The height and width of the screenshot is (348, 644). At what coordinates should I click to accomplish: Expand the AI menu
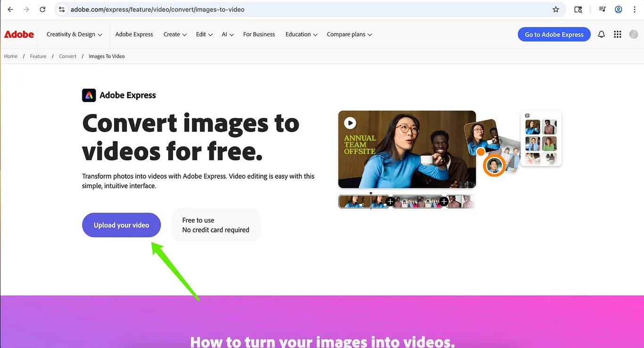pyautogui.click(x=228, y=34)
